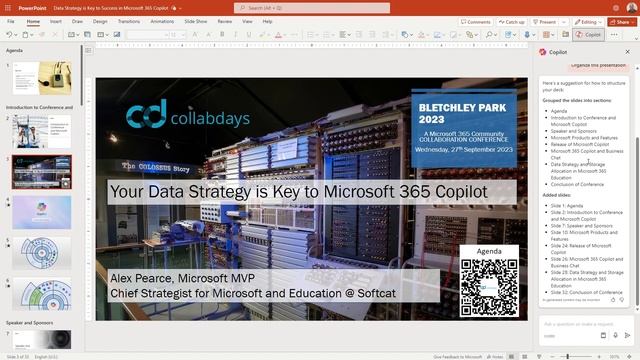Click the send arrow in Copilot

point(627,336)
